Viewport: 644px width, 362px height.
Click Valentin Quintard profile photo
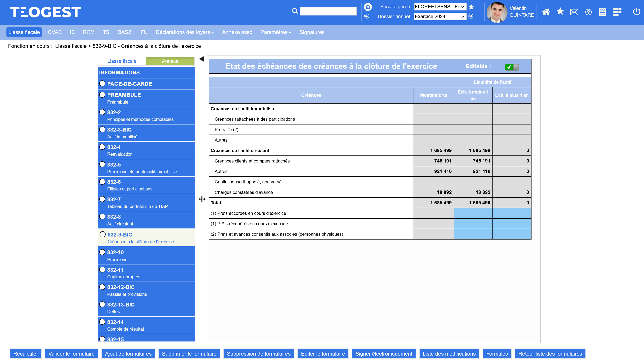[x=497, y=12]
